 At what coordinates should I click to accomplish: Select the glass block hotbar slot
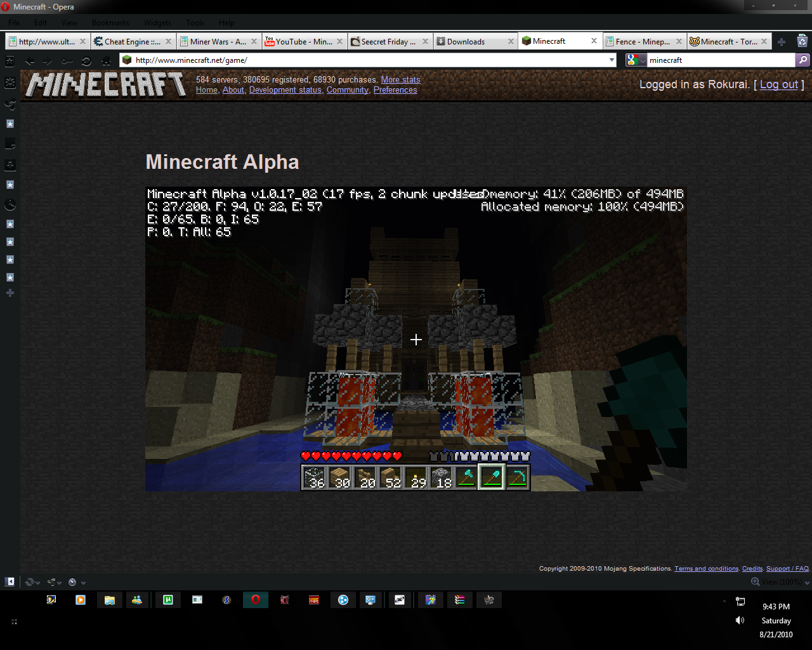pyautogui.click(x=314, y=477)
